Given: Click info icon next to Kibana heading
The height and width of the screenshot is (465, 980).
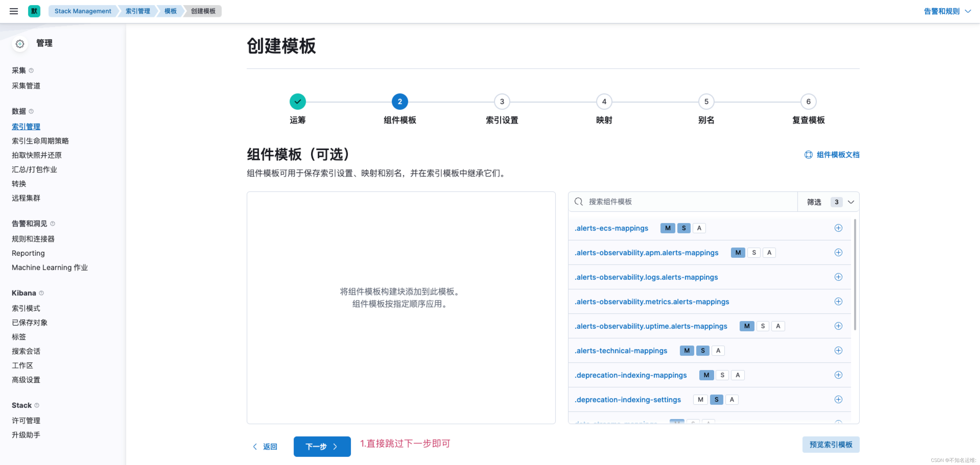Looking at the screenshot, I should [41, 293].
